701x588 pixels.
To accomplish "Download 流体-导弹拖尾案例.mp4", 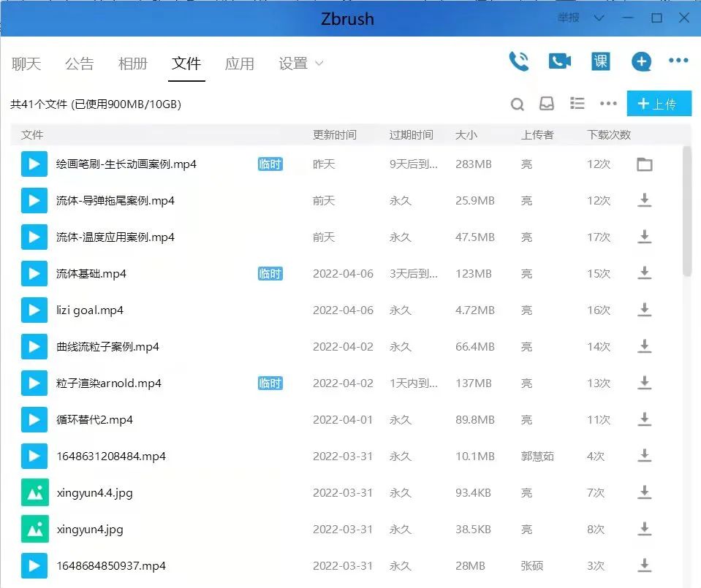I will [644, 201].
